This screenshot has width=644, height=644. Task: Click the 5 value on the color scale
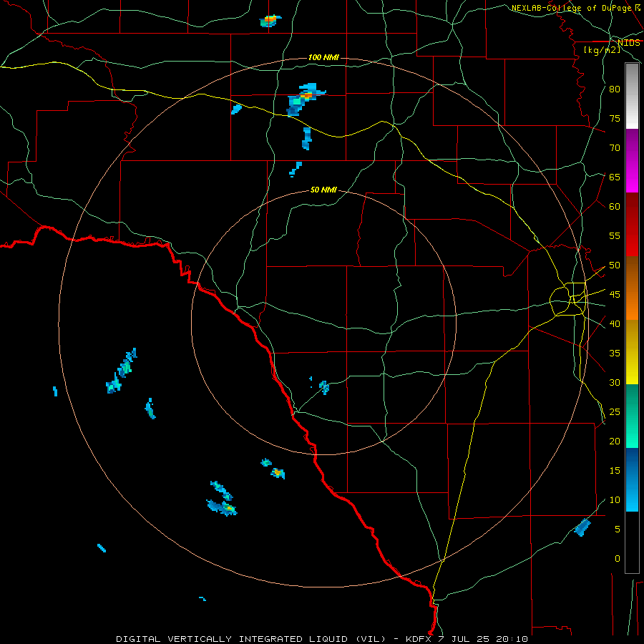(618, 530)
